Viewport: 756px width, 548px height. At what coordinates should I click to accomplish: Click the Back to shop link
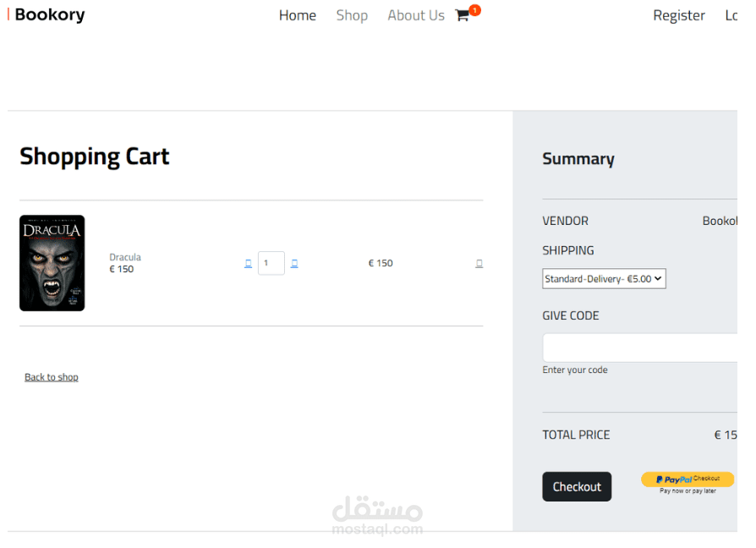[x=52, y=377]
